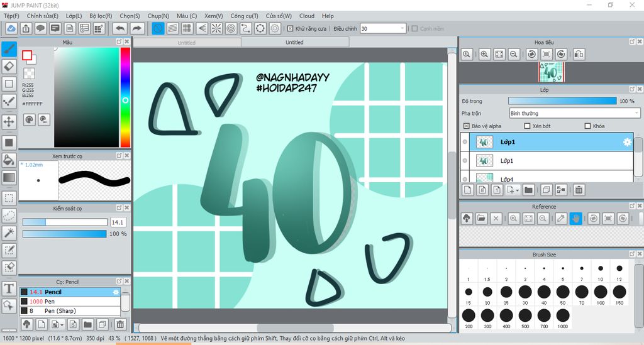Click the horizontal canvas scrollbar
Image resolution: width=644 pixels, height=345 pixels.
(295, 328)
